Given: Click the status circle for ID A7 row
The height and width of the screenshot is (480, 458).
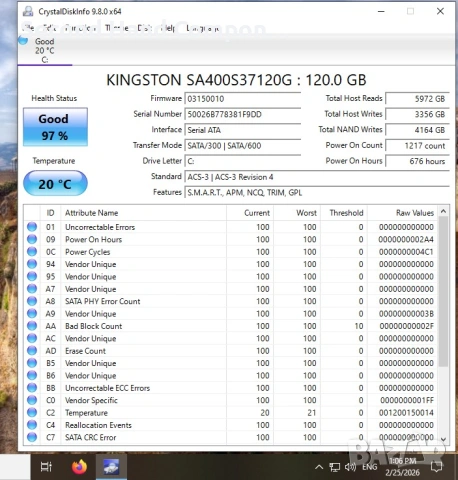Looking at the screenshot, I should [32, 289].
